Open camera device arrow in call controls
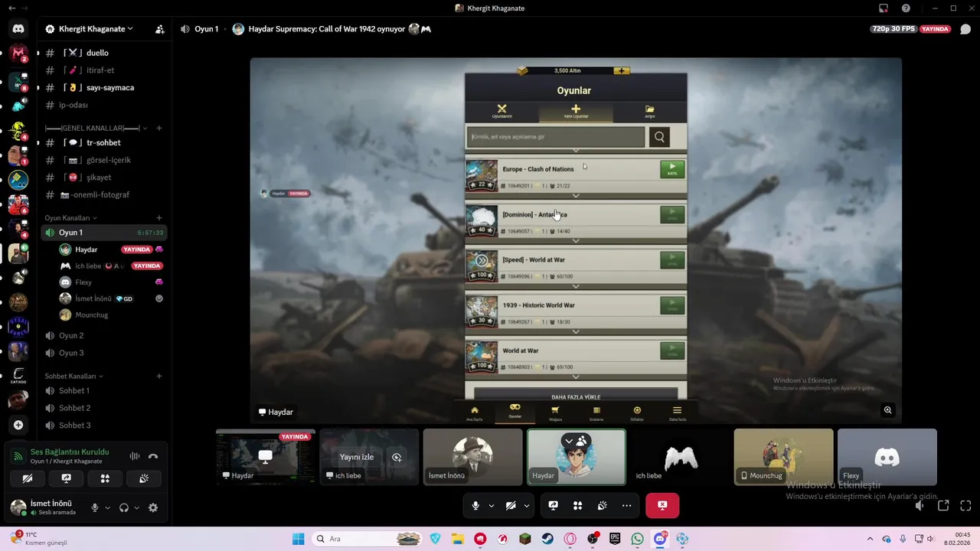The image size is (980, 551). click(526, 505)
